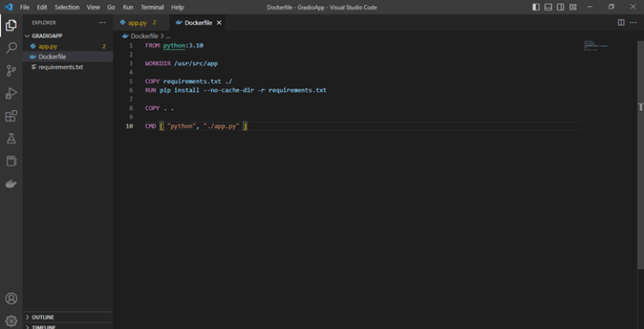Open editor more actions menu
Viewport: 644px width, 329px height.
pos(633,22)
